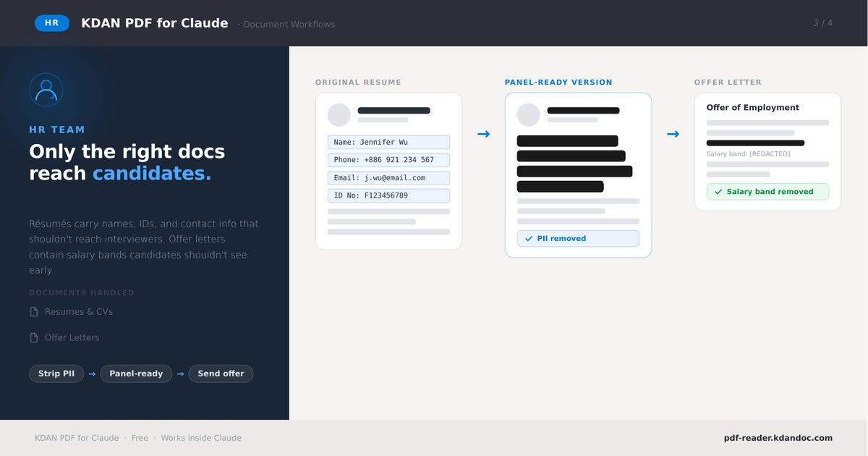Image resolution: width=868 pixels, height=456 pixels.
Task: Click the checkmark icon in Salary band removed badge
Action: pyautogui.click(x=718, y=192)
